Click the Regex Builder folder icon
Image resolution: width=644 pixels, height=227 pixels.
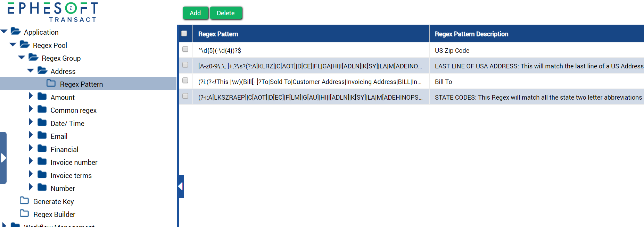point(24,213)
